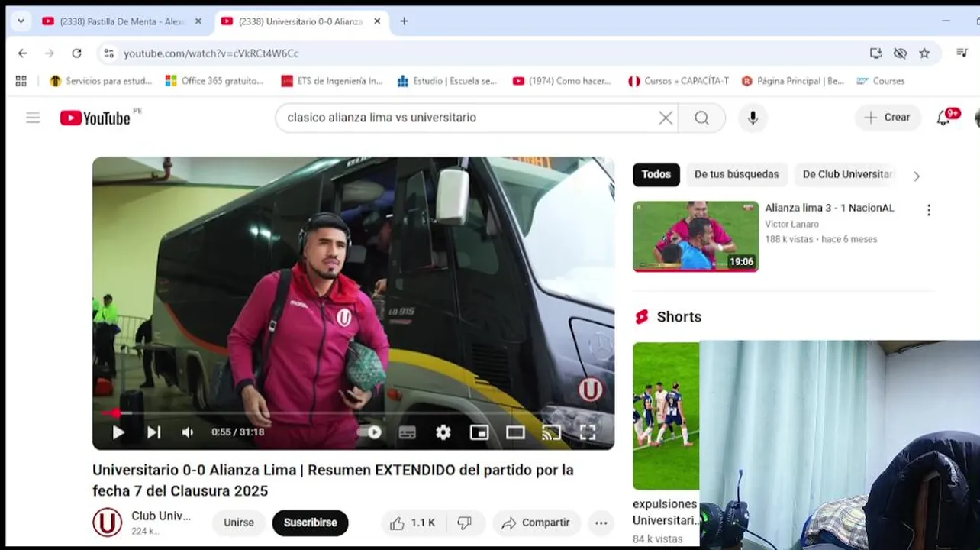
Task: Enter fullscreen mode
Action: click(587, 432)
